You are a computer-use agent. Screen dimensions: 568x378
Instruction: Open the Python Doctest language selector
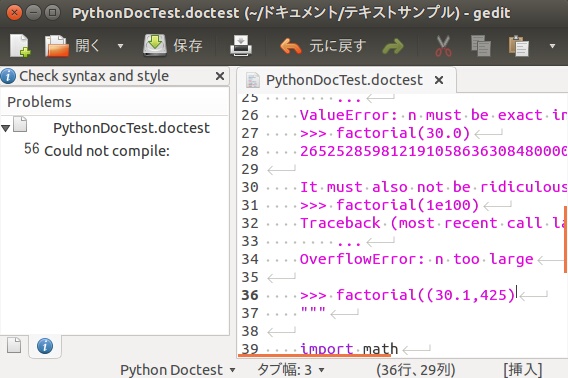coord(178,370)
